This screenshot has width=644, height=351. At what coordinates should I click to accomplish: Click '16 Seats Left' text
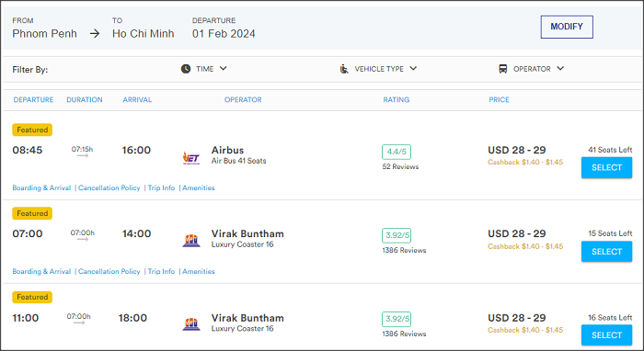(610, 317)
